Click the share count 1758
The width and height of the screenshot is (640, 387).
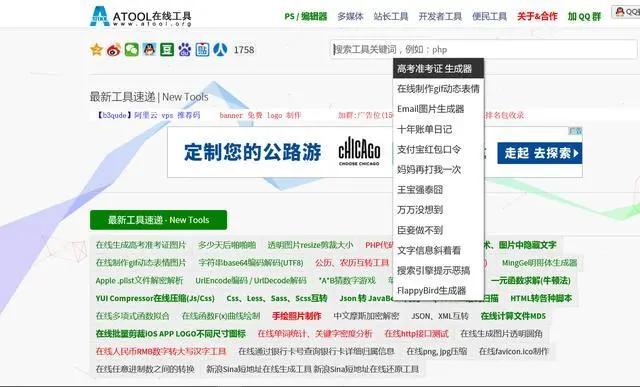tap(244, 50)
